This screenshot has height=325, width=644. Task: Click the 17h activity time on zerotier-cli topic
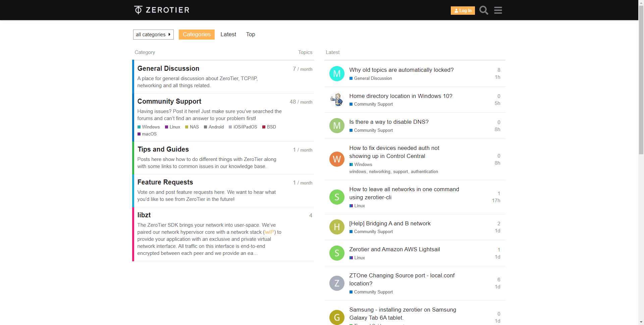pyautogui.click(x=496, y=201)
